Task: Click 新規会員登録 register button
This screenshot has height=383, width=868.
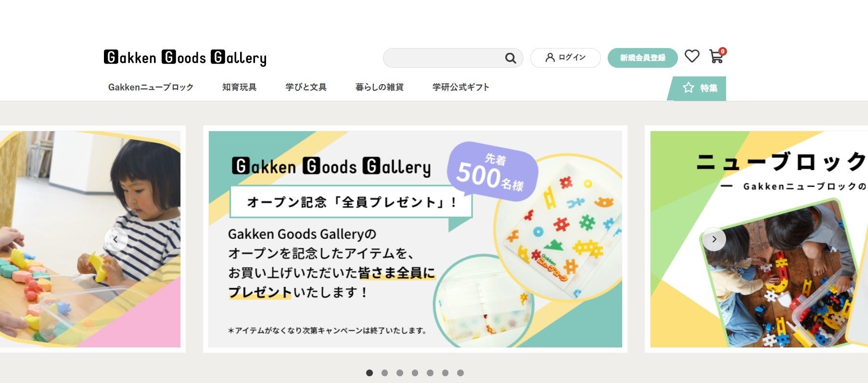Action: coord(642,58)
